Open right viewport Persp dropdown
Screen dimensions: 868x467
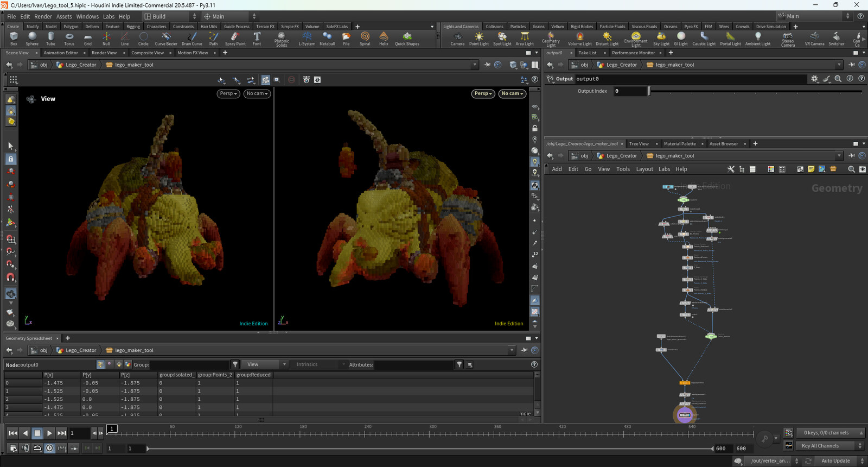point(483,93)
